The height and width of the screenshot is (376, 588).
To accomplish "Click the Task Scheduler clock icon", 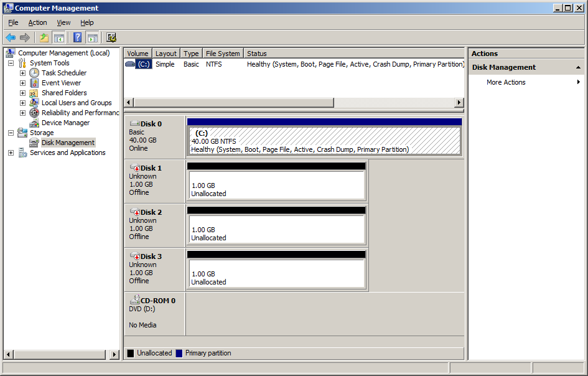I will click(34, 73).
